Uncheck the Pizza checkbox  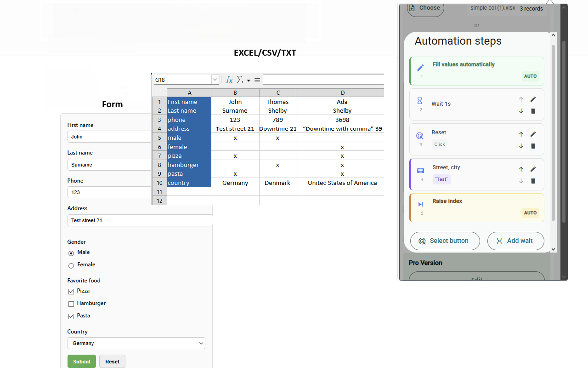click(x=71, y=291)
